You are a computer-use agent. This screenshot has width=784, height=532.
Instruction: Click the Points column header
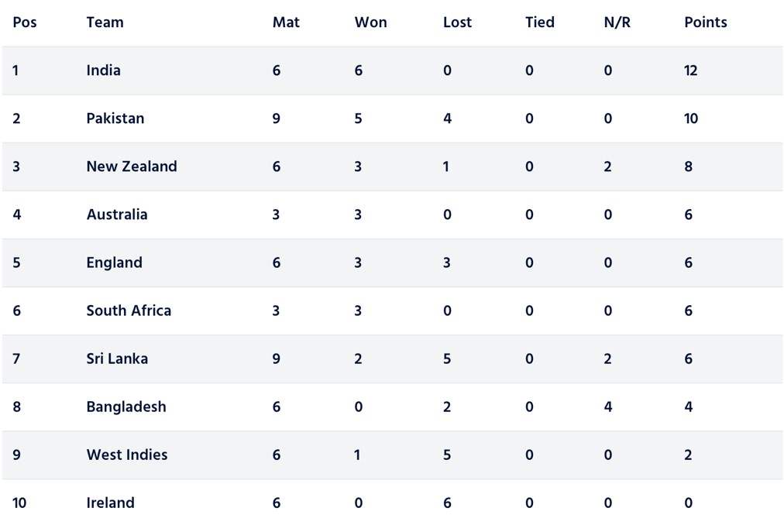click(x=706, y=22)
